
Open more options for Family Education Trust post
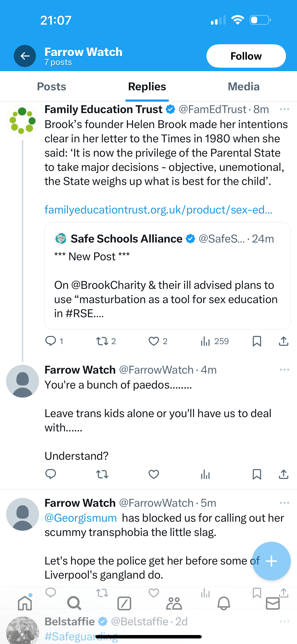coord(284,109)
